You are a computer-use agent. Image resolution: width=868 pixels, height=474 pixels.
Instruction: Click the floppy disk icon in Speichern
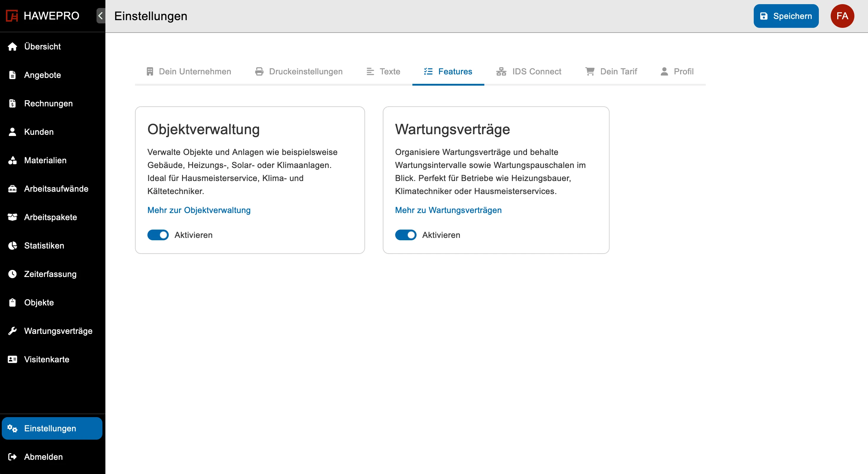click(764, 16)
